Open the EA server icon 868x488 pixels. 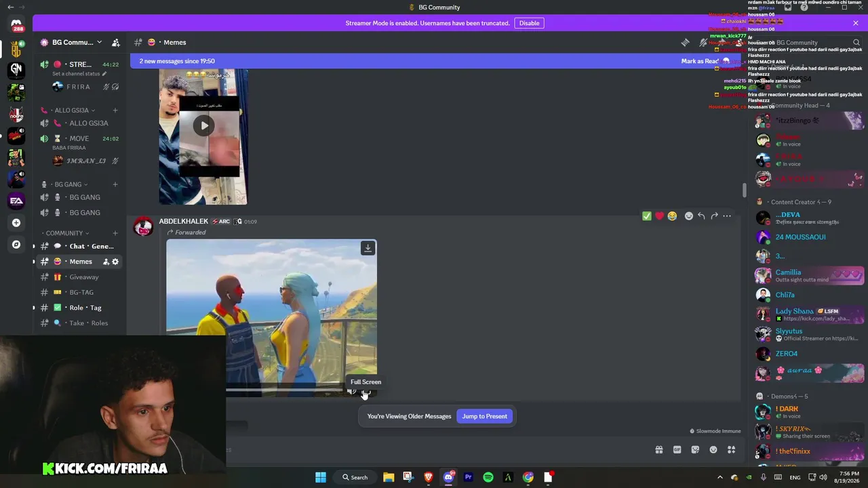click(16, 201)
